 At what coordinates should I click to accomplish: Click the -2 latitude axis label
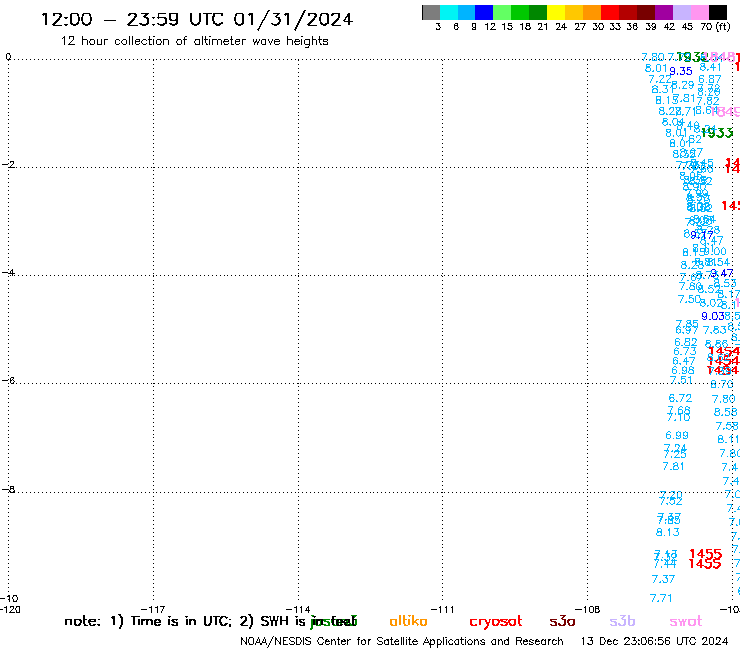tap(8, 164)
